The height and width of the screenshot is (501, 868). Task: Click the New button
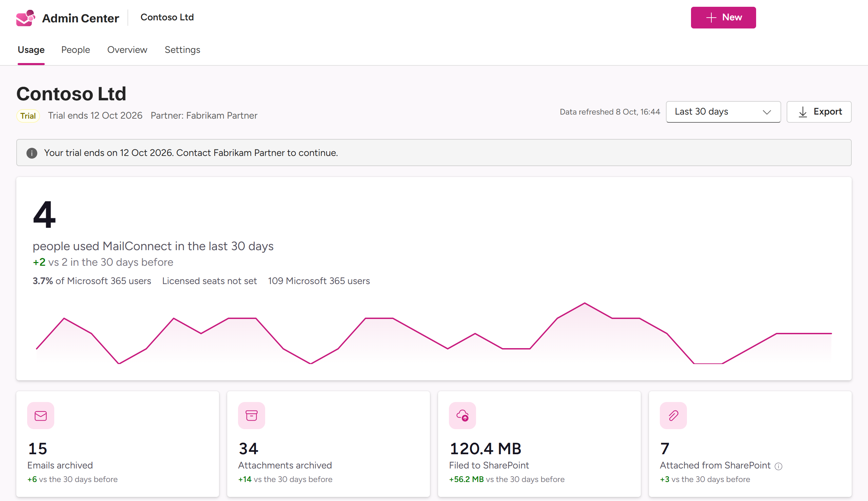point(723,18)
